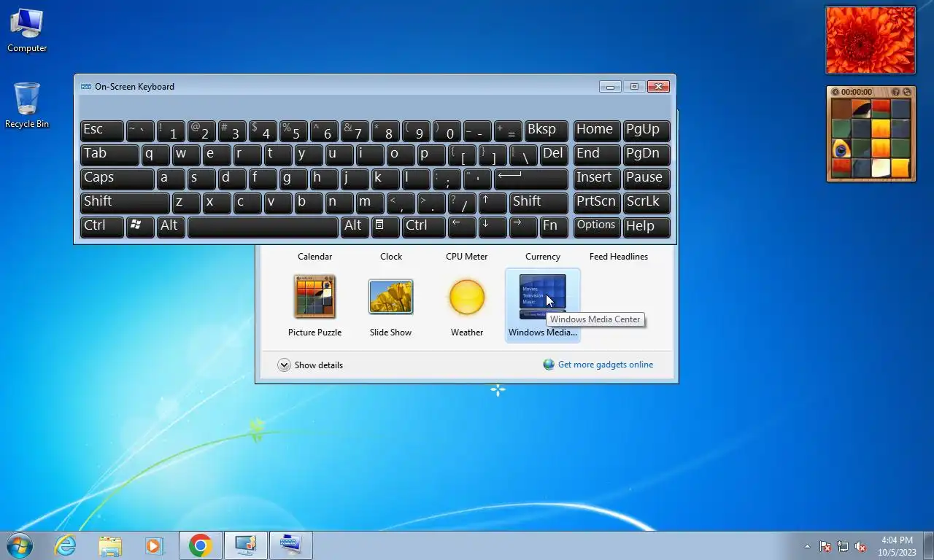Toggle the Shift key beside the Z key

125,203
